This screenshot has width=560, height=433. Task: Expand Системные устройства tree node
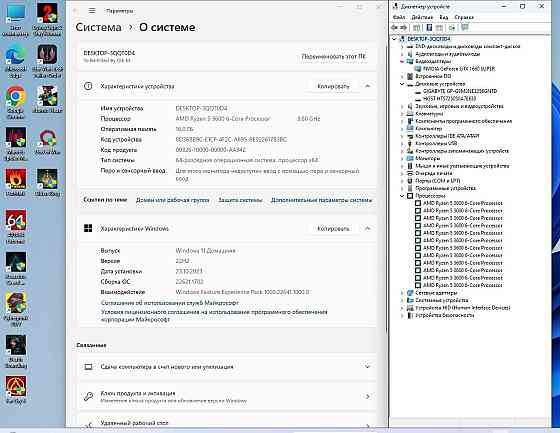(x=402, y=300)
